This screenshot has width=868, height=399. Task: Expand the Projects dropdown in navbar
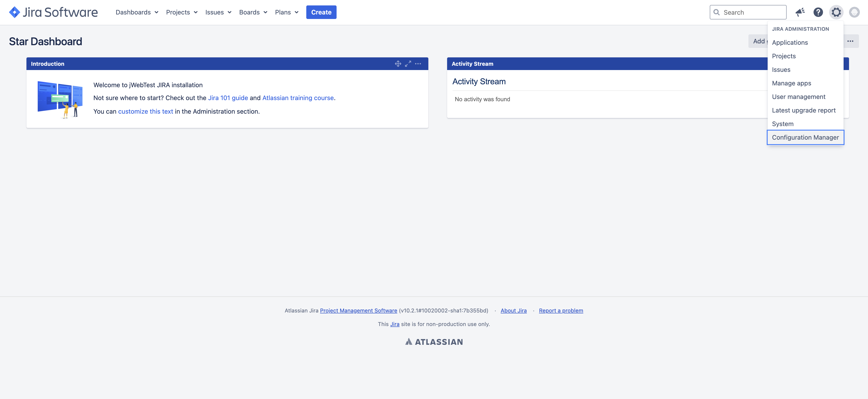point(182,12)
